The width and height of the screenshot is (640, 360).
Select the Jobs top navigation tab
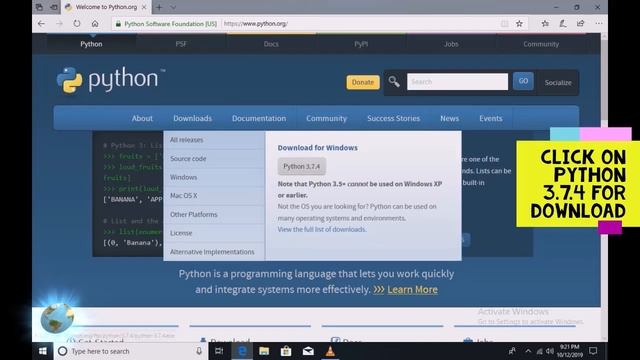[x=451, y=44]
